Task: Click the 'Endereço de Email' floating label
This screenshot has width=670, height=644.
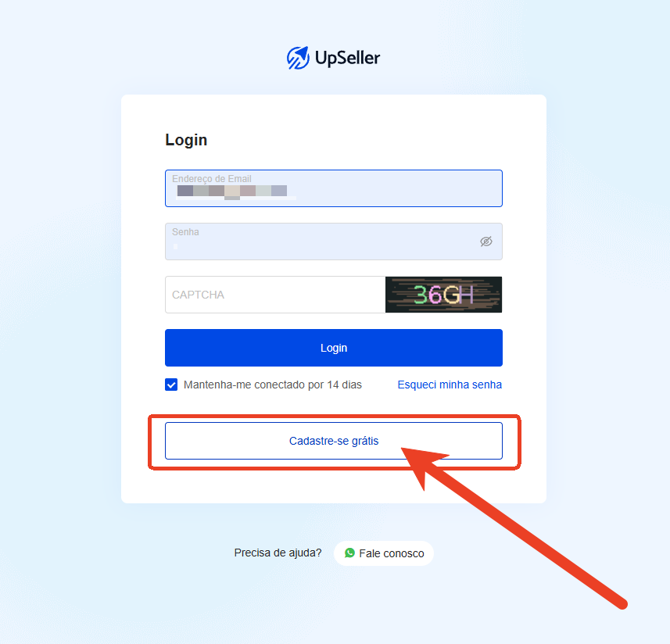Action: 212,178
